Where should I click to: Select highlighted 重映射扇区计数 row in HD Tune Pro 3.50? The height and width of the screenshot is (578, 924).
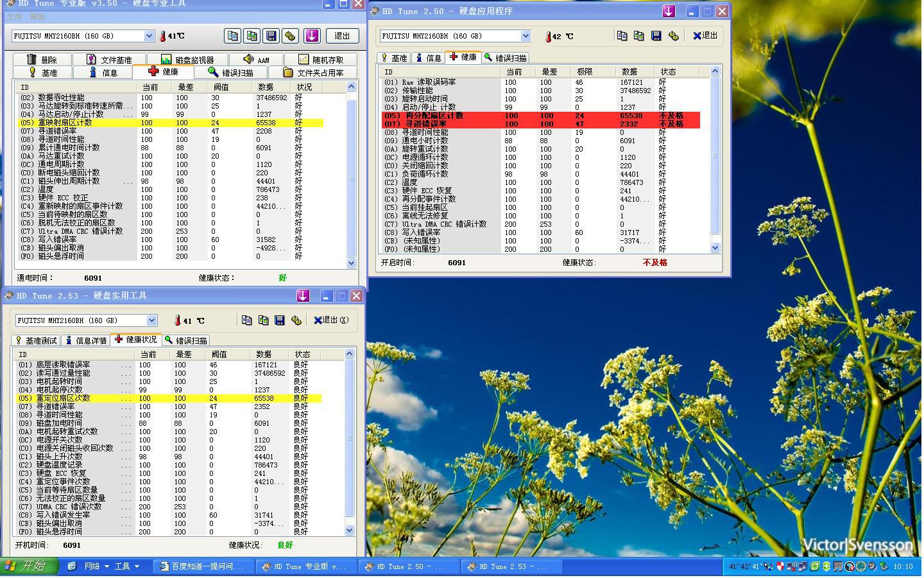coord(170,123)
